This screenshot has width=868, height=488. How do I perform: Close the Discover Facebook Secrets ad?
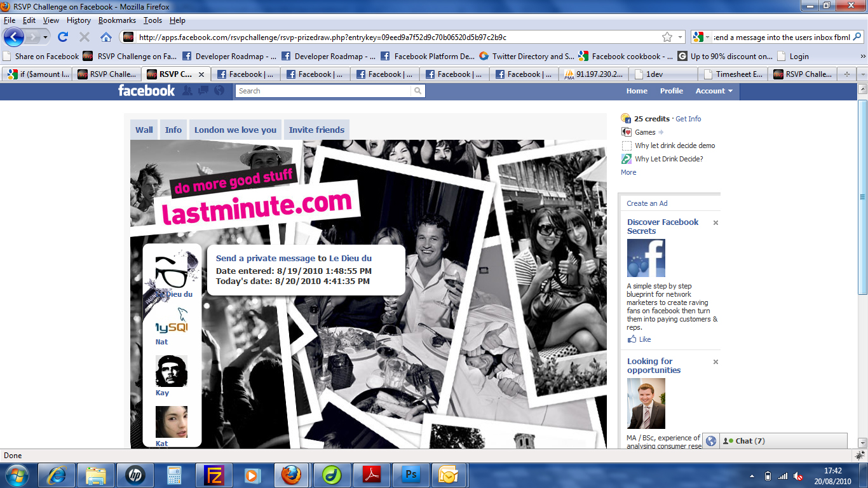point(715,223)
